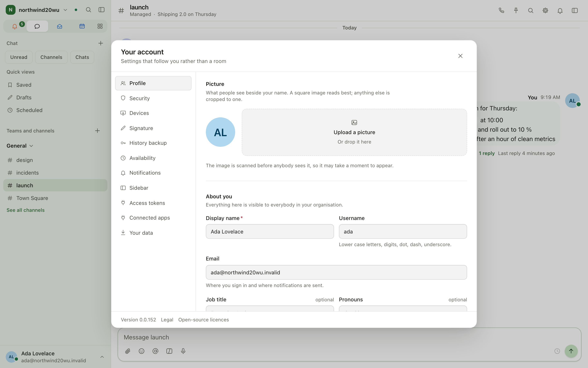The image size is (588, 368).
Task: Filter by the Chats pill
Action: tap(82, 57)
